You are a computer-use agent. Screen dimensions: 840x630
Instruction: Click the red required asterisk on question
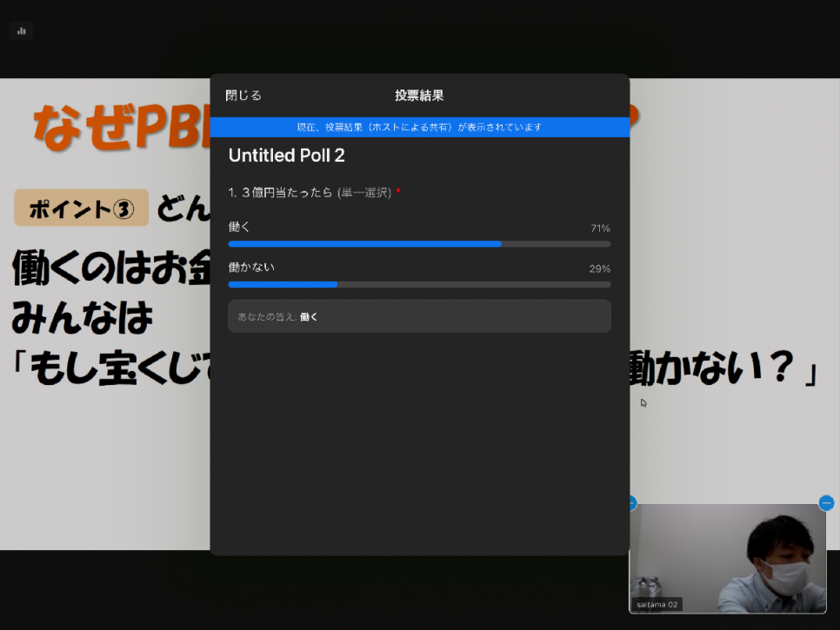coord(398,191)
